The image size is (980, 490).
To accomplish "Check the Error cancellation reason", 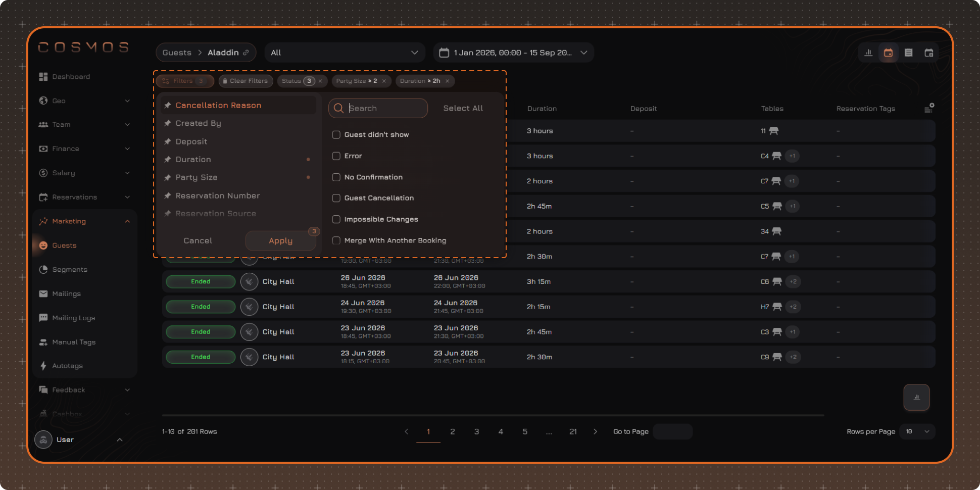I will [x=336, y=156].
